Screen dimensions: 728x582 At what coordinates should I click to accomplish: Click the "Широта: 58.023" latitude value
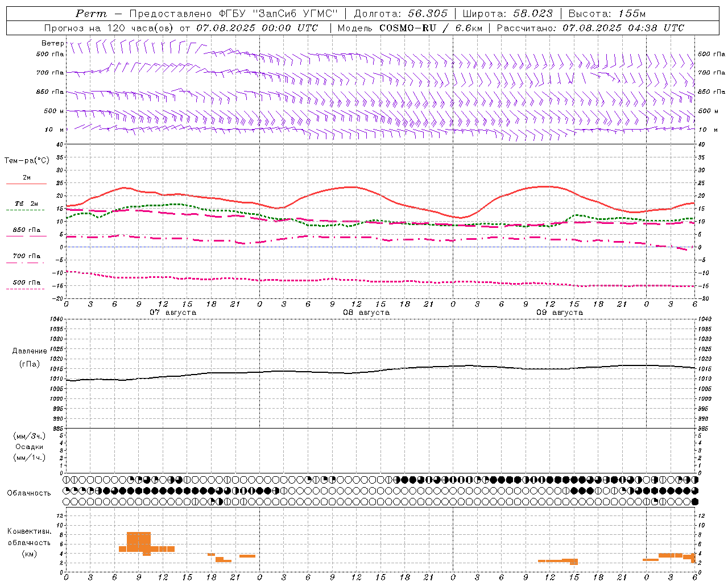coord(507,14)
